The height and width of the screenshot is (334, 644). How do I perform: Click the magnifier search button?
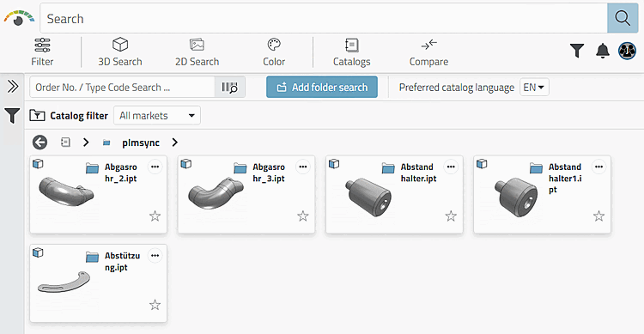(623, 18)
